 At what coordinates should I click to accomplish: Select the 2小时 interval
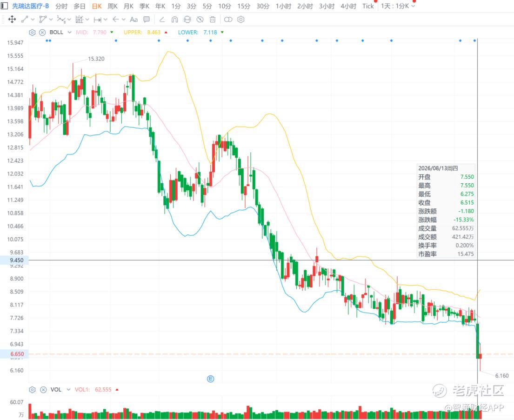tap(305, 6)
